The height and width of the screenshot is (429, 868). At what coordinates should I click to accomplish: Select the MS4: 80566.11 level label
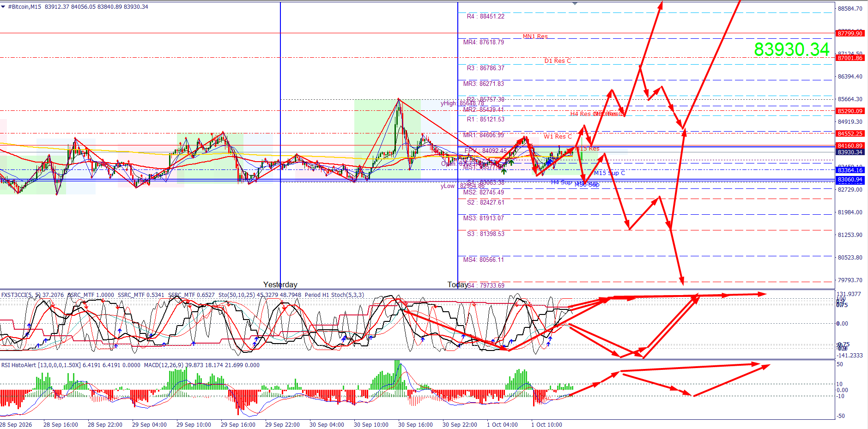point(484,260)
